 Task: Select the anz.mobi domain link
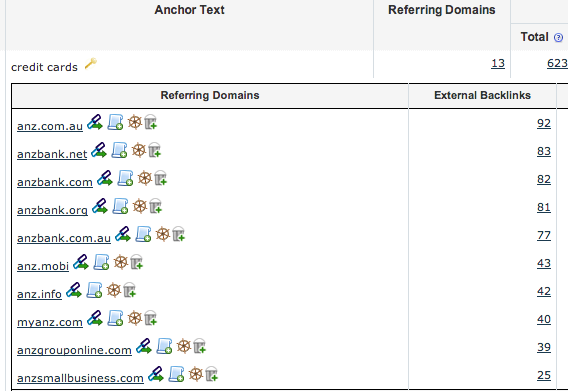click(x=43, y=266)
